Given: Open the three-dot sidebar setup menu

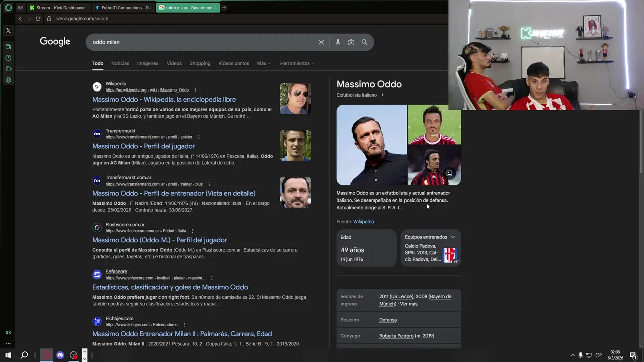Looking at the screenshot, I should pyautogui.click(x=8, y=344).
